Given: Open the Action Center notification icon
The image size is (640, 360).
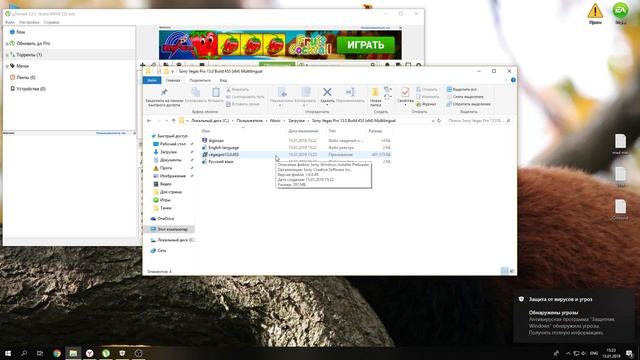Looking at the screenshot, I should [x=630, y=353].
